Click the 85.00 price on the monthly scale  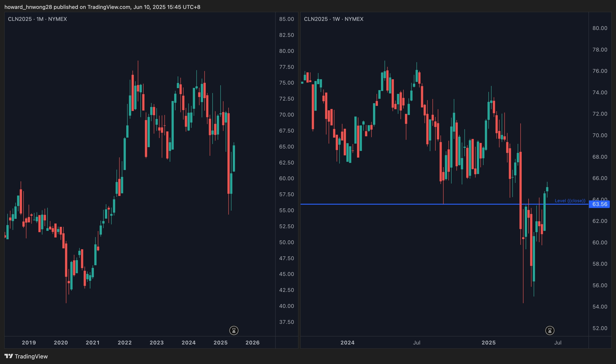[x=286, y=19]
